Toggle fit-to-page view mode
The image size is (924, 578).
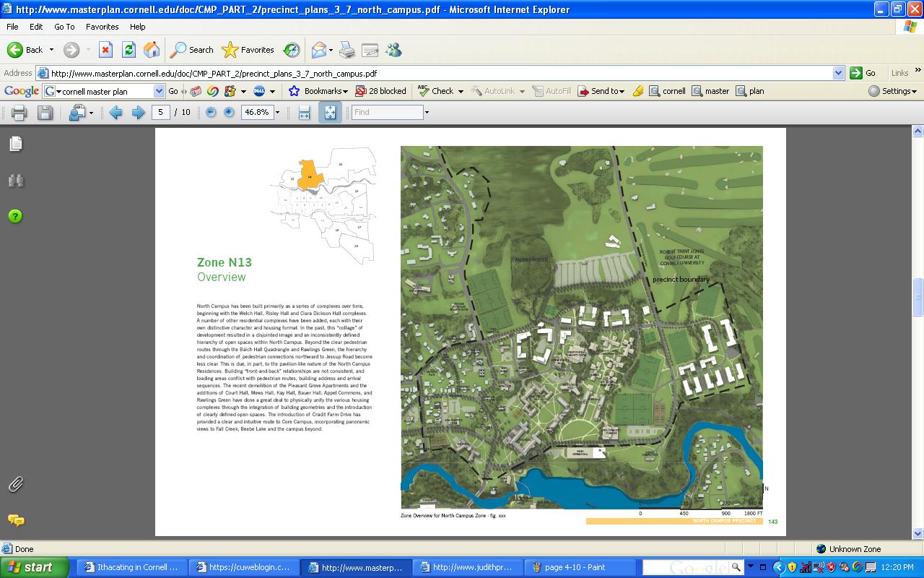coord(330,112)
